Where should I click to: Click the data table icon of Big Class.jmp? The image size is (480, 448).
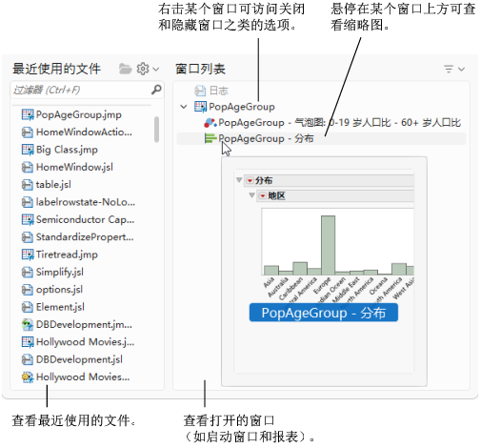28,150
